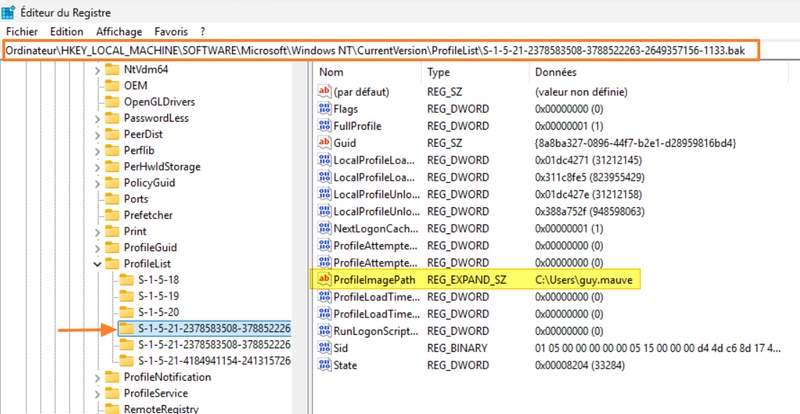This screenshot has height=414, width=800.
Task: Click the Guid string value icon
Action: point(324,142)
